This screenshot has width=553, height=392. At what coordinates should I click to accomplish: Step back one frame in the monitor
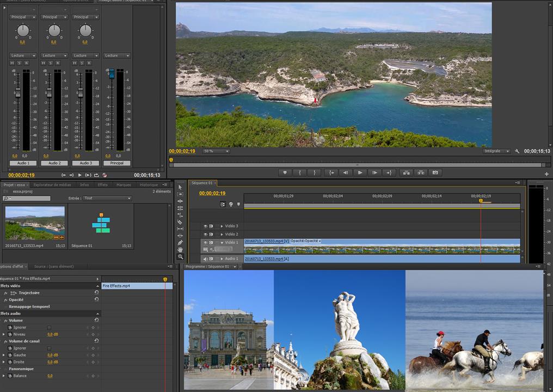346,173
